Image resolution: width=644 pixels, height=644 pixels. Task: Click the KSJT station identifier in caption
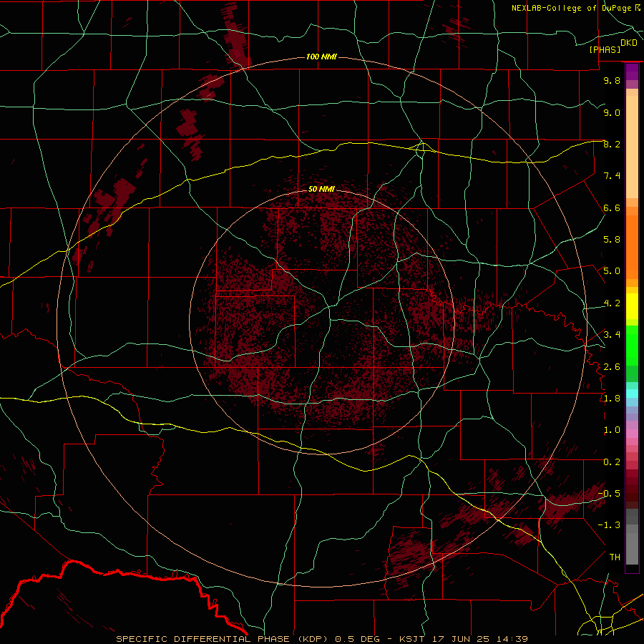412,639
